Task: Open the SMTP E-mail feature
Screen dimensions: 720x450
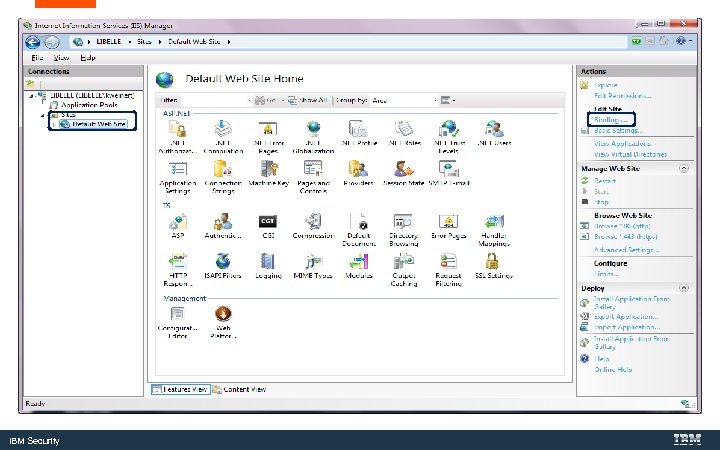Action: point(449,174)
